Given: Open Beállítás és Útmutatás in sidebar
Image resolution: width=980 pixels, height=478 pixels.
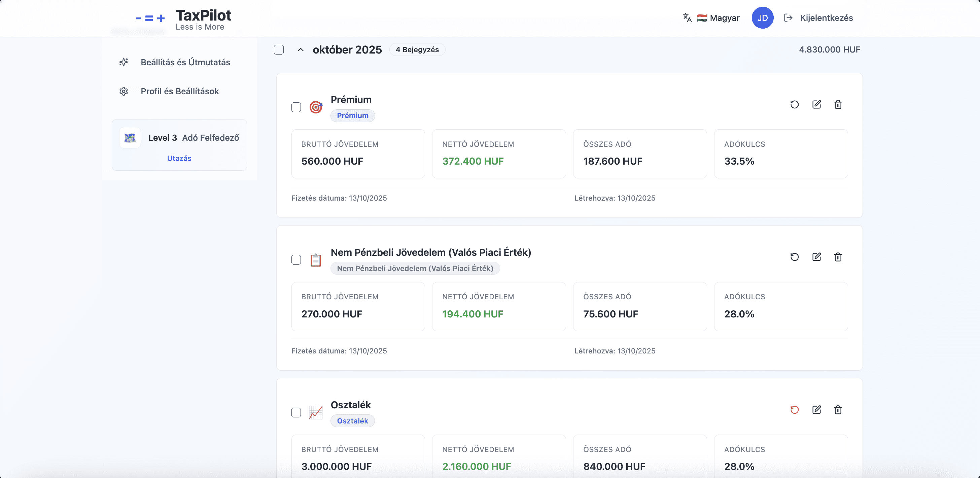Looking at the screenshot, I should (185, 62).
